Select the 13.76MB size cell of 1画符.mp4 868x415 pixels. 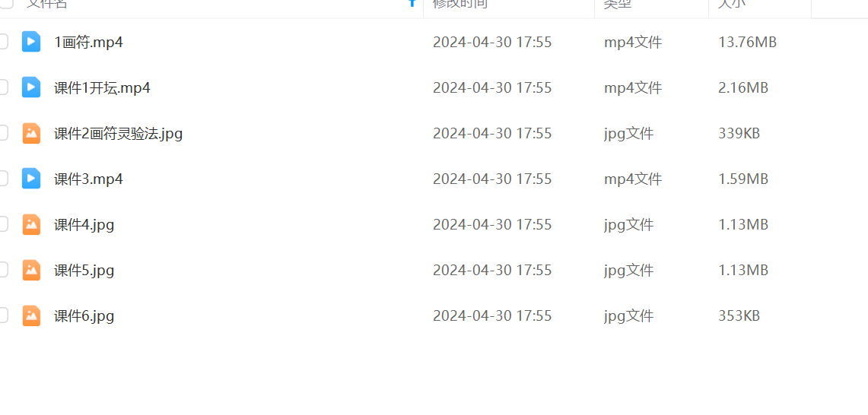pyautogui.click(x=747, y=42)
